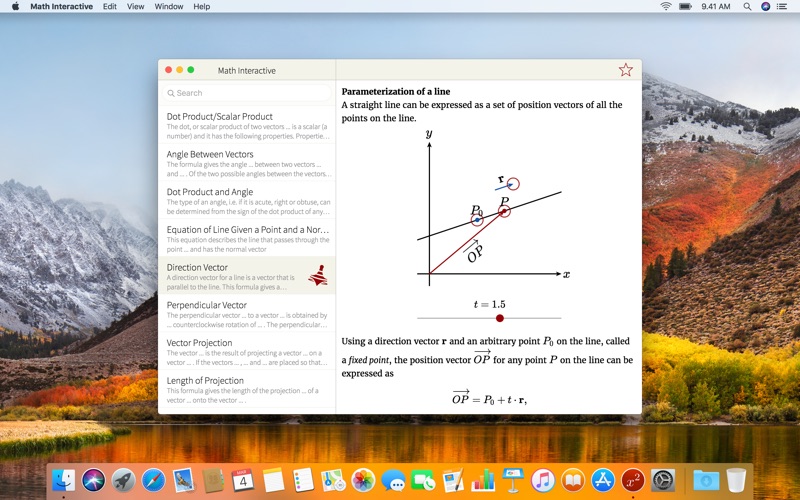This screenshot has width=800, height=500.
Task: Open Finder from the Dock
Action: click(x=64, y=480)
